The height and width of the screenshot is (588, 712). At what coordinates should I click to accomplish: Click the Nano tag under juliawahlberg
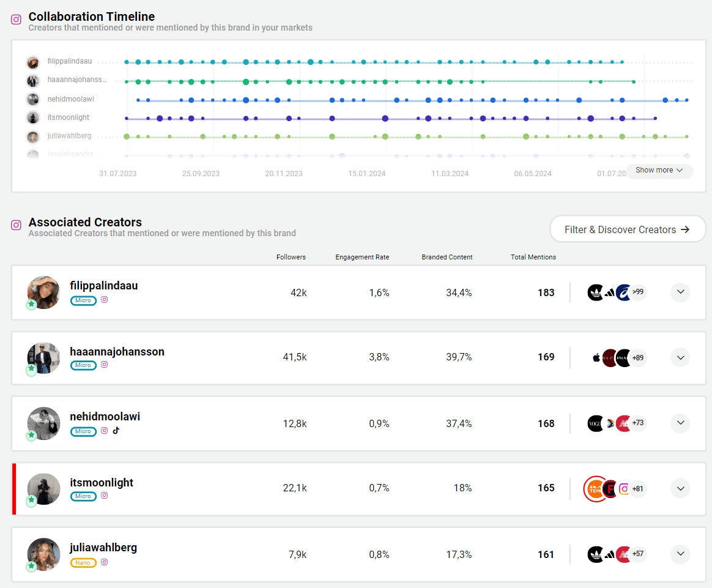tap(83, 562)
